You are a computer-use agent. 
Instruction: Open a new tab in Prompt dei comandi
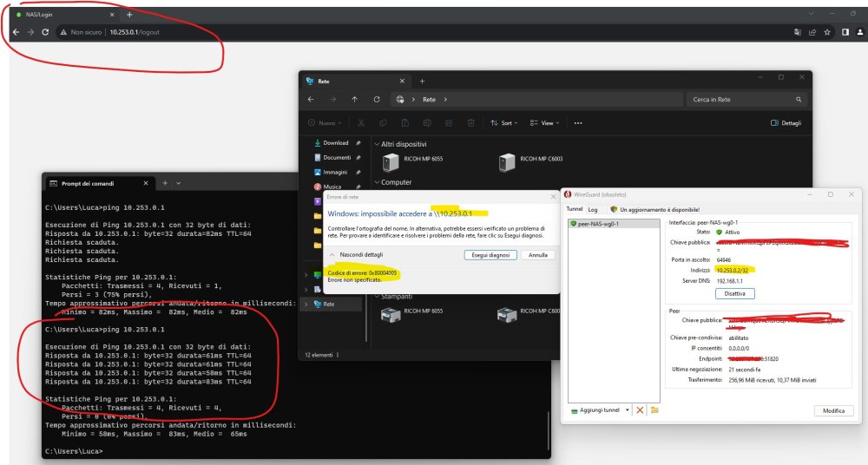(x=165, y=183)
